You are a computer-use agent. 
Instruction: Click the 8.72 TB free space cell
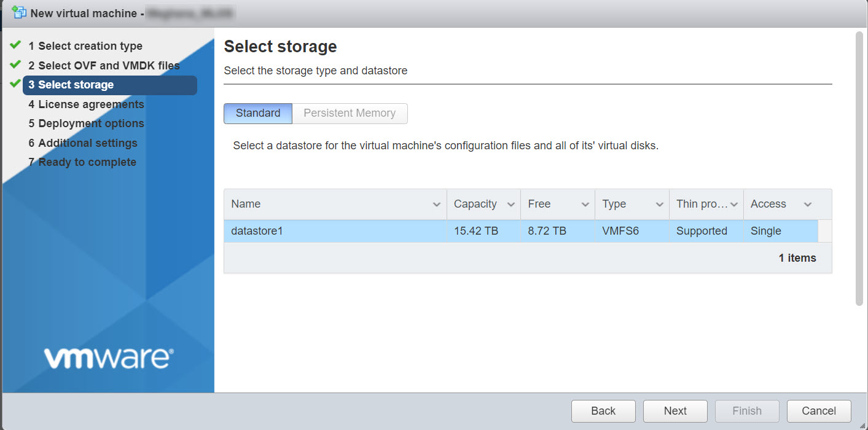pos(547,231)
